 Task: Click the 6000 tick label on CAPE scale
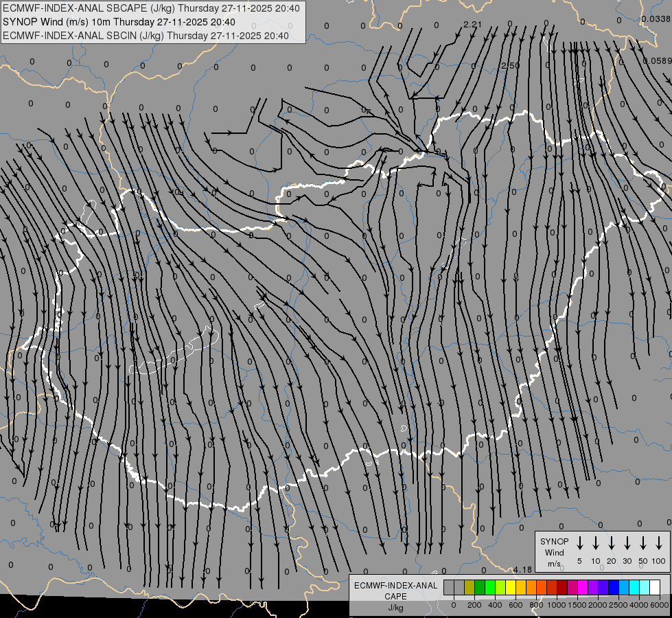[660, 605]
